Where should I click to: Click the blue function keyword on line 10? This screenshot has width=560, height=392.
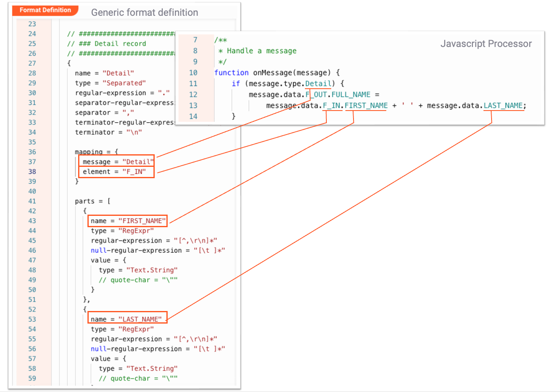pyautogui.click(x=231, y=72)
